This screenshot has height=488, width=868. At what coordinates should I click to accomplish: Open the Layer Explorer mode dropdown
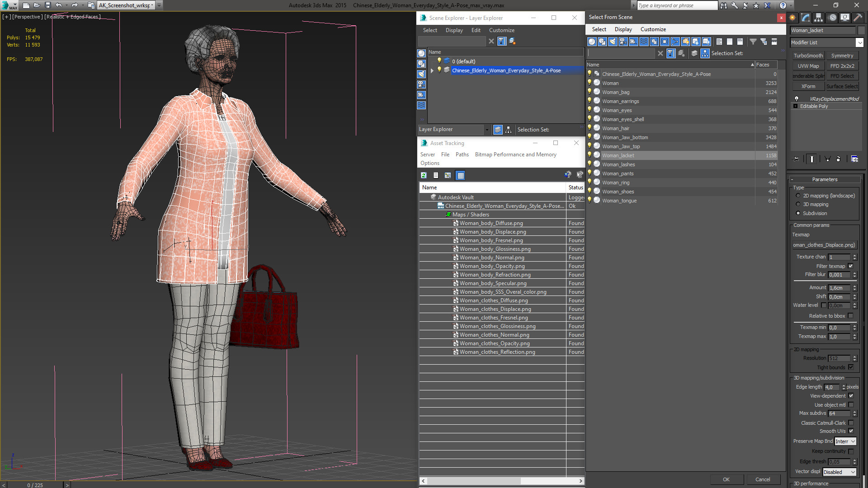click(x=486, y=130)
